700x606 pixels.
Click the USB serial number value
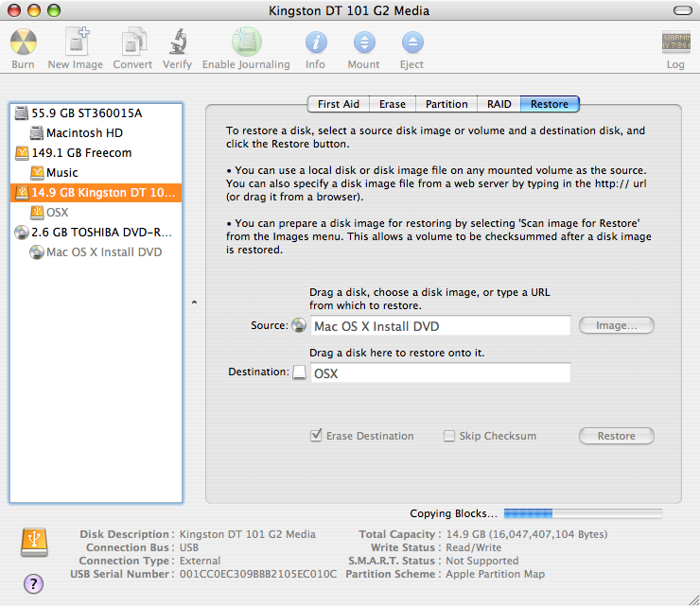258,574
